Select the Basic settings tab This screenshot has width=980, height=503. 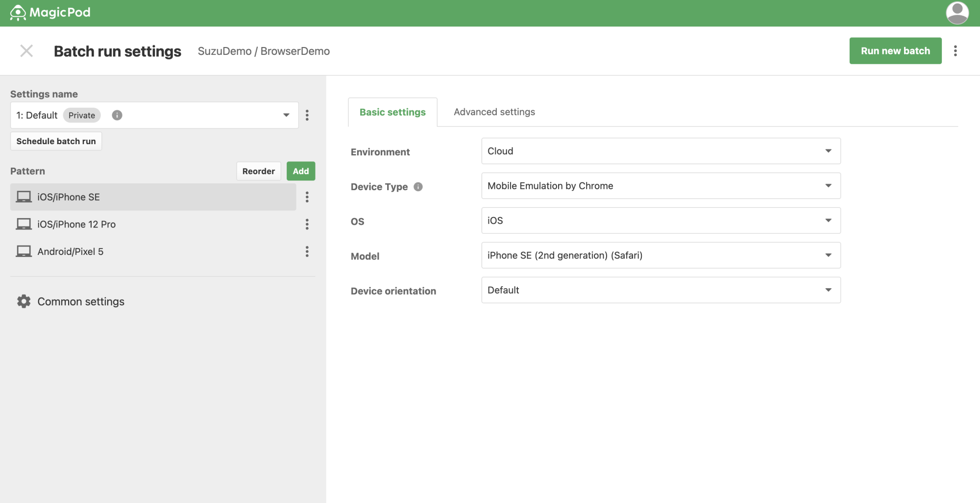point(392,112)
